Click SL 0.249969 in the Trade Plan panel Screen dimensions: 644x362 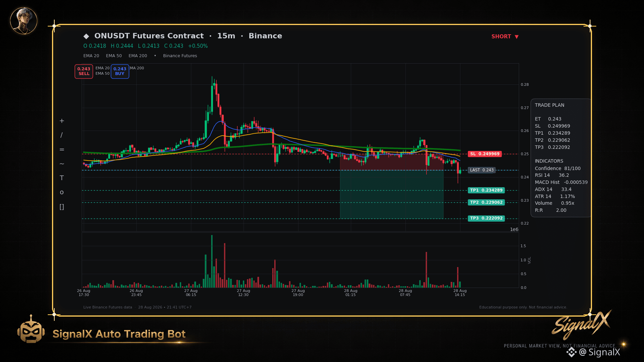552,126
